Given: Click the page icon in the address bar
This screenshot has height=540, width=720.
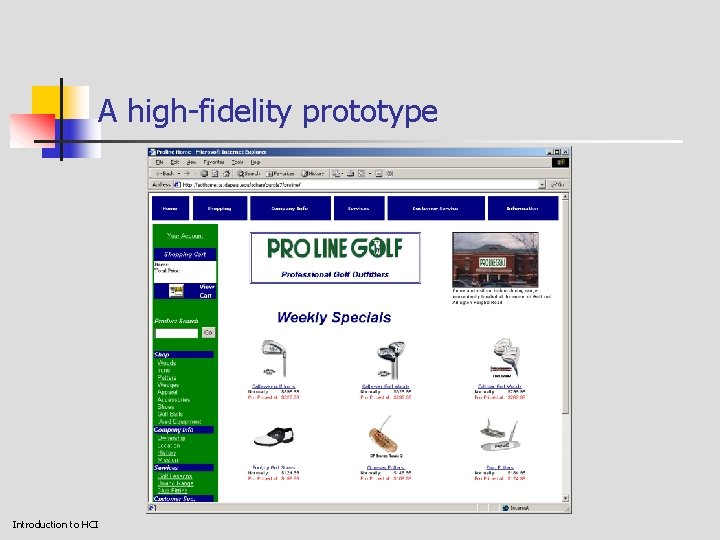Looking at the screenshot, I should click(177, 185).
